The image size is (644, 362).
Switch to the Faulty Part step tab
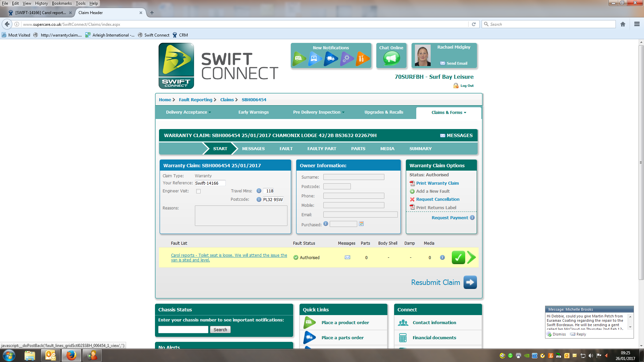[321, 149]
